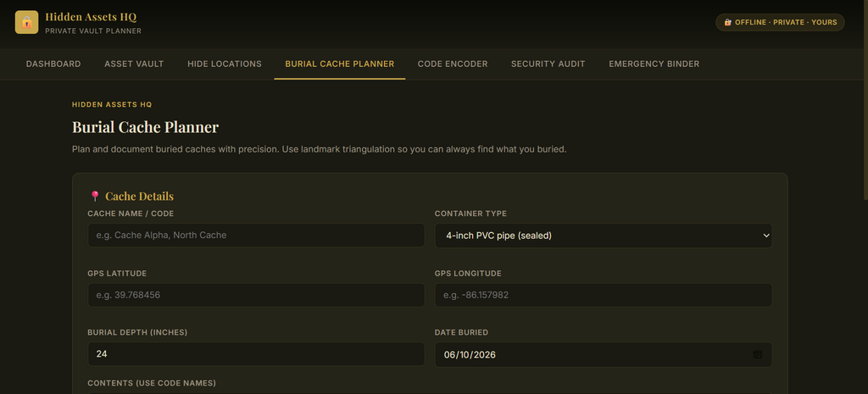Switch to the Asset Vault tab
868x394 pixels.
click(x=134, y=64)
